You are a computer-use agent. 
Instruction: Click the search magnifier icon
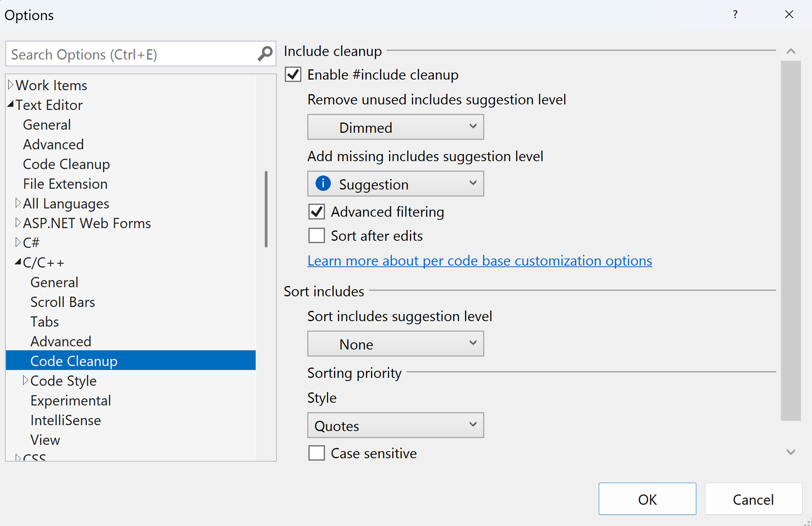coord(265,54)
